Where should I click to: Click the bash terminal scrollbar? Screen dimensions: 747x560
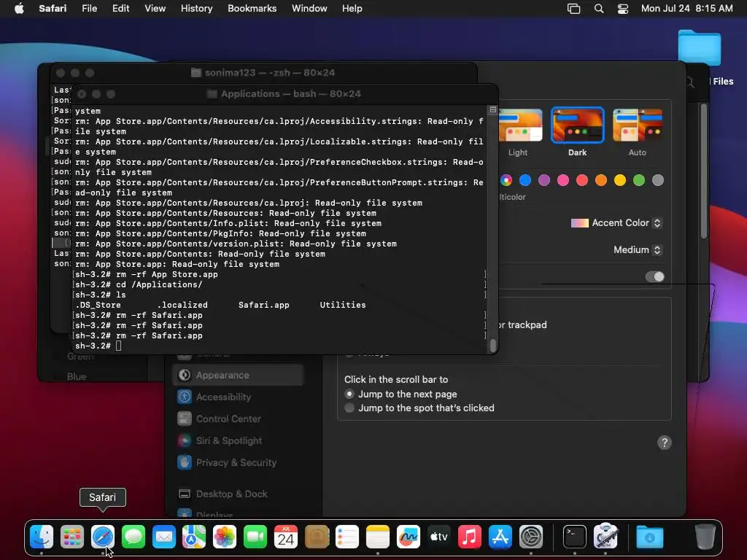click(493, 345)
